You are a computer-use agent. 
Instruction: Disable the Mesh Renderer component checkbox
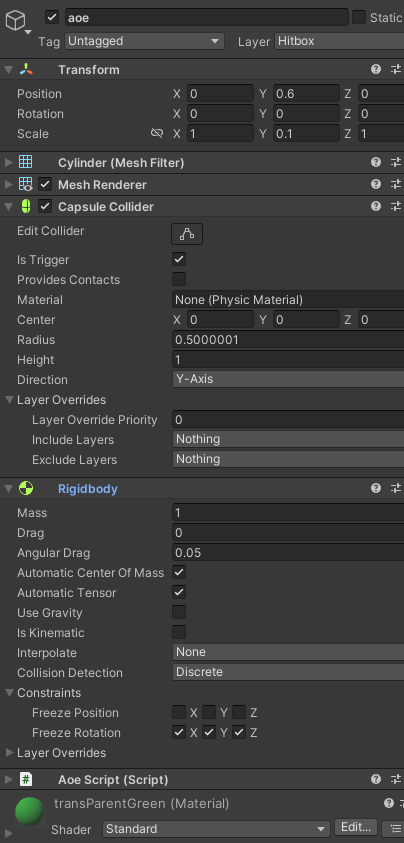click(x=45, y=184)
